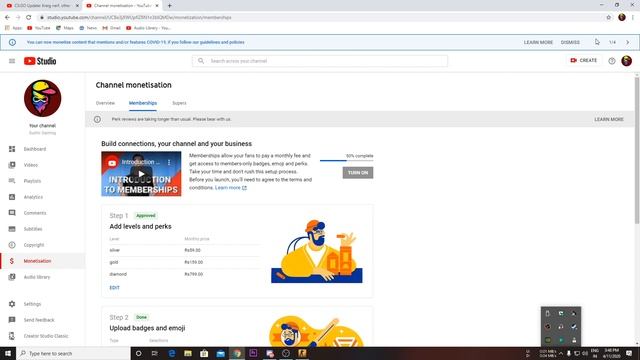The height and width of the screenshot is (360, 640).
Task: Open Microsoft Store from the taskbar
Action: [x=204, y=353]
